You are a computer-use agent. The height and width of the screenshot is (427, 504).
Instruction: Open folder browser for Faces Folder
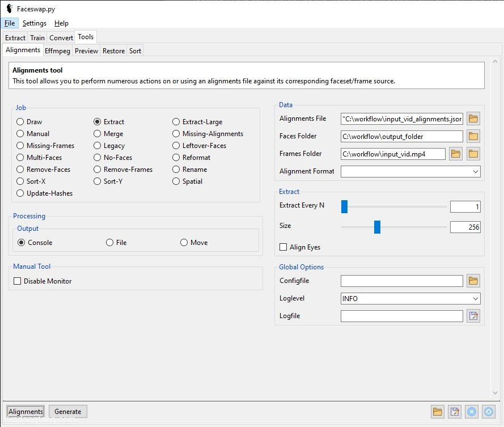point(473,136)
